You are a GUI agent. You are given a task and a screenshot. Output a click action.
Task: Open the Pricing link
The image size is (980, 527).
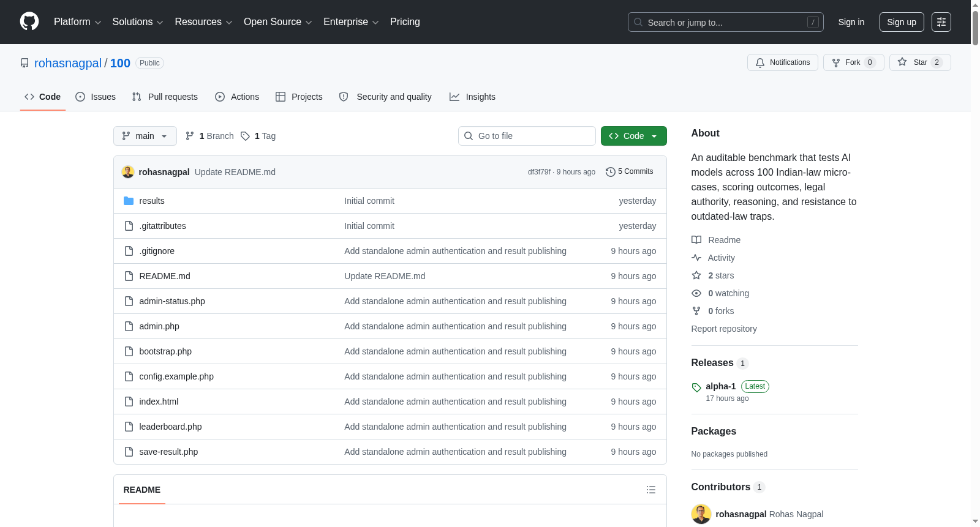click(x=405, y=22)
